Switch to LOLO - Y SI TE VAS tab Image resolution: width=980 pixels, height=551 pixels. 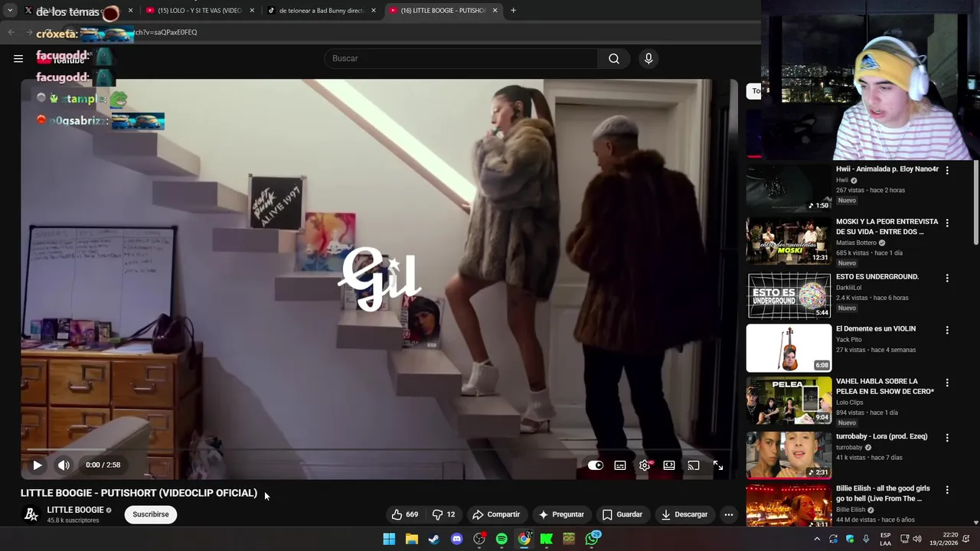coord(199,11)
